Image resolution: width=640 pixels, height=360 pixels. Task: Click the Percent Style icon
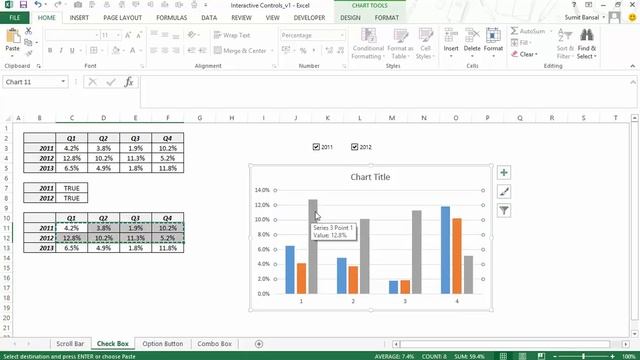click(303, 51)
